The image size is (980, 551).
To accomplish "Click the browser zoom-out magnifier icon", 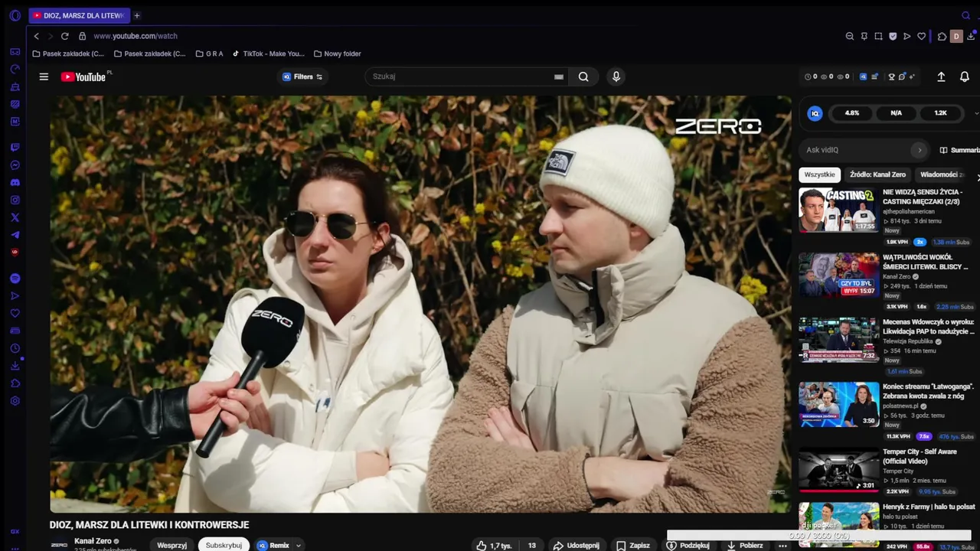I will 850,36.
